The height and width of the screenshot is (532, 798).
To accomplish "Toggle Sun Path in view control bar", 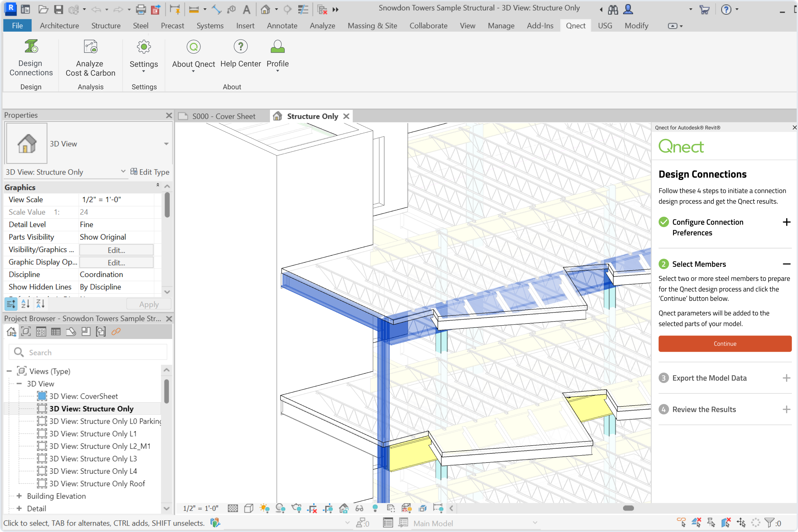I will [264, 508].
